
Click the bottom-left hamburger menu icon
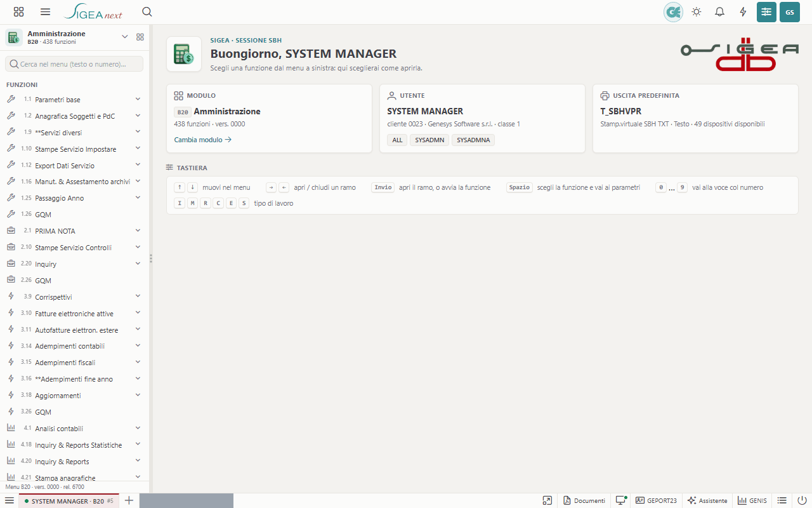(10, 501)
